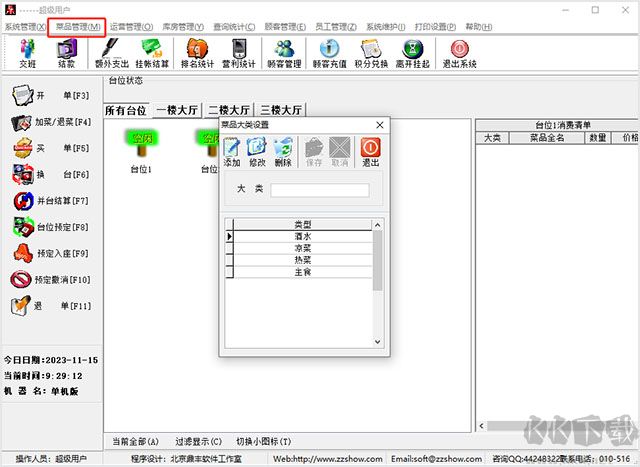
Task: Select the 酒水 row in type list
Action: [303, 236]
